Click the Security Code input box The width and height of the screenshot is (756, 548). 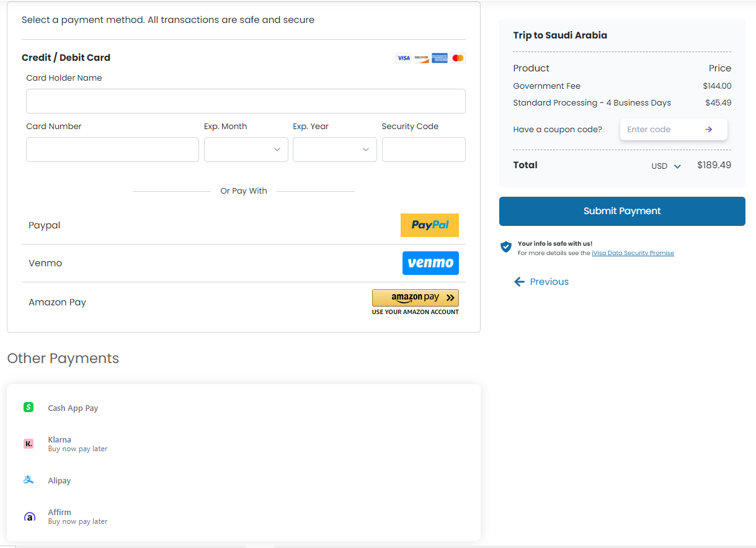point(423,150)
